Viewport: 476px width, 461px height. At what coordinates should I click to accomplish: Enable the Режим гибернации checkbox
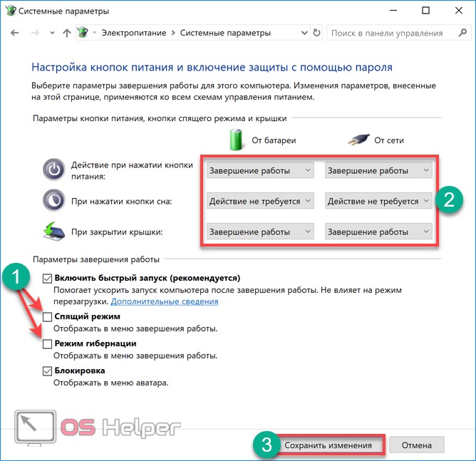pos(47,344)
